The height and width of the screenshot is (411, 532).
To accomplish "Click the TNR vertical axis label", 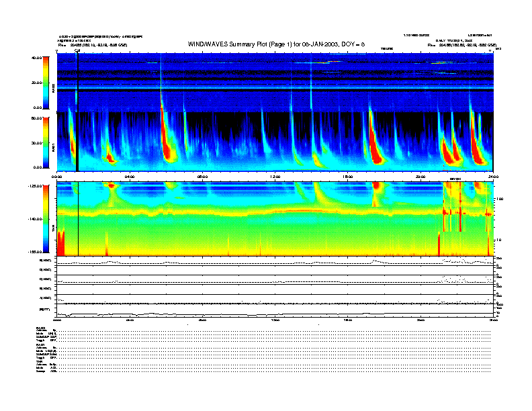I will click(53, 229).
